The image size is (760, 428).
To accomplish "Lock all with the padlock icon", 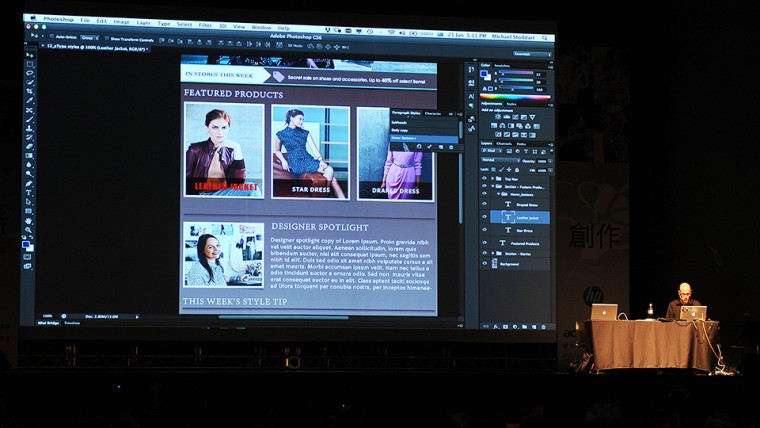I will (517, 170).
